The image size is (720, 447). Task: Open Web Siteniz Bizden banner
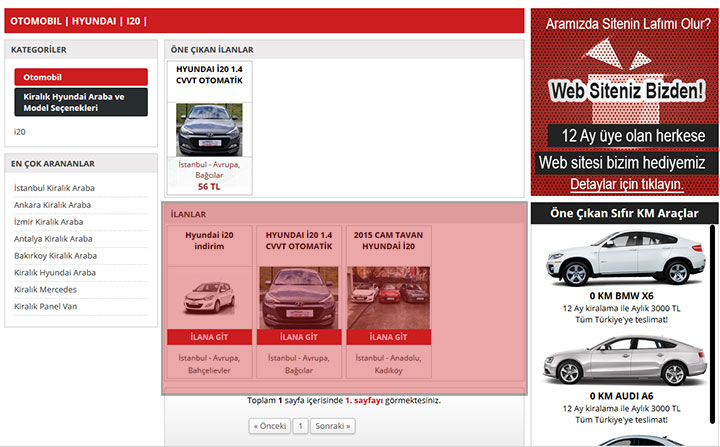624,102
